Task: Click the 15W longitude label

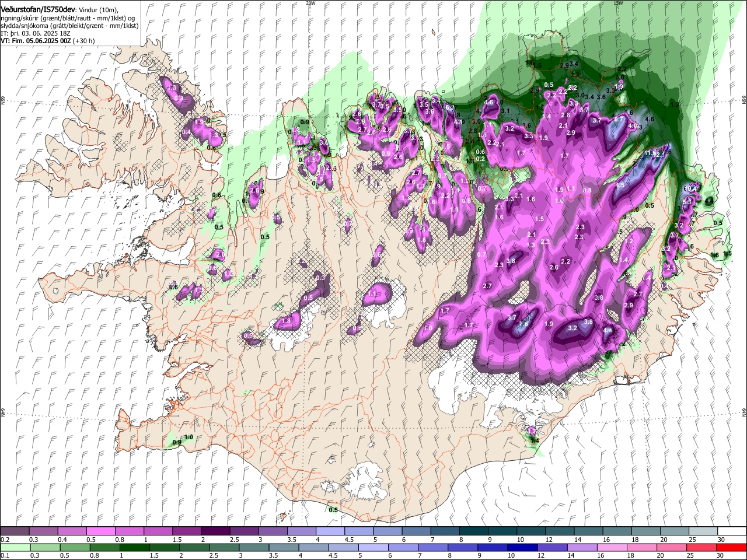Action: [x=618, y=3]
